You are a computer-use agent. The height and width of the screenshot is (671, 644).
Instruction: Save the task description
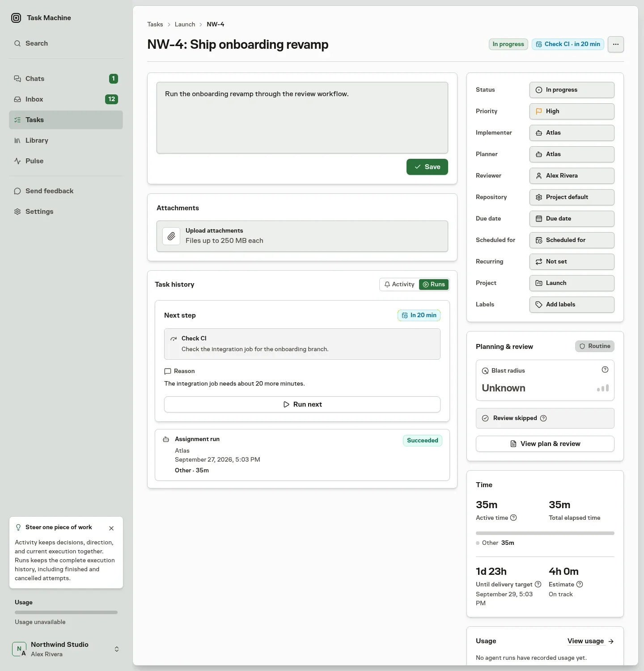pyautogui.click(x=427, y=167)
